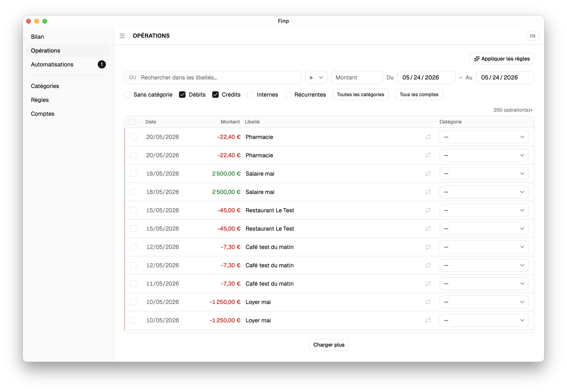Open the category dropdown for the 11/05/2026 Café row
Image resolution: width=567 pixels, height=392 pixels.
[484, 284]
